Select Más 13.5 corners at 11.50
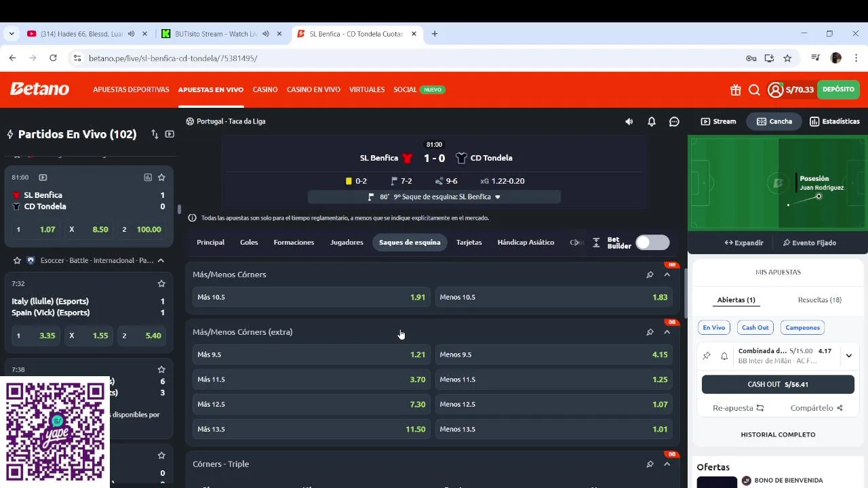Image resolution: width=868 pixels, height=488 pixels. click(311, 429)
